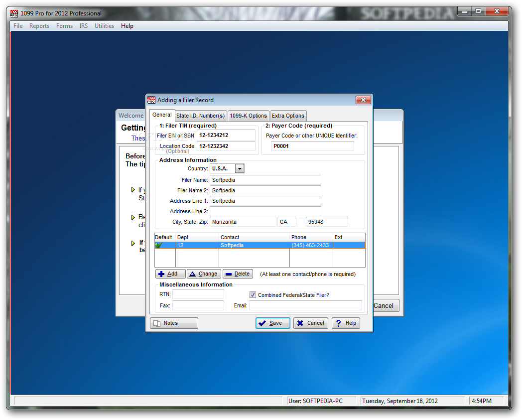This screenshot has height=420, width=522.
Task: Open the Country dropdown
Action: pyautogui.click(x=240, y=168)
